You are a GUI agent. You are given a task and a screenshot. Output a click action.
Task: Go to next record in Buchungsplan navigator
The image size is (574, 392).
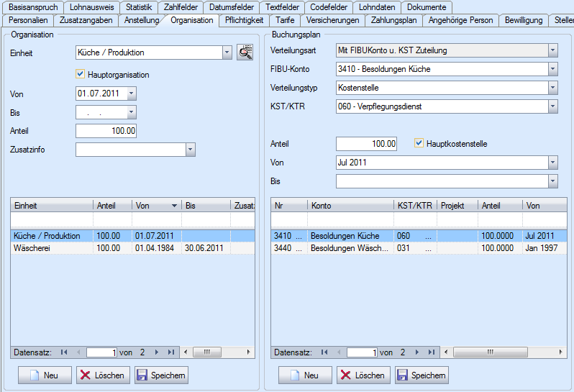(x=417, y=352)
